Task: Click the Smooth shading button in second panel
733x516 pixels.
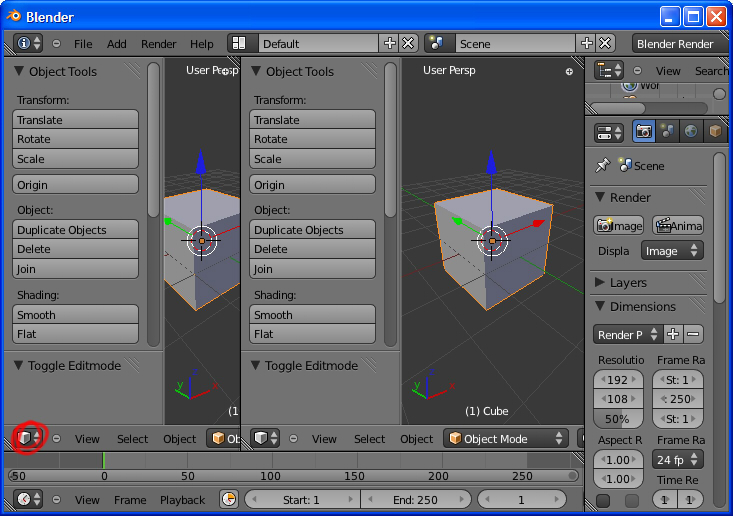Action: (x=312, y=315)
